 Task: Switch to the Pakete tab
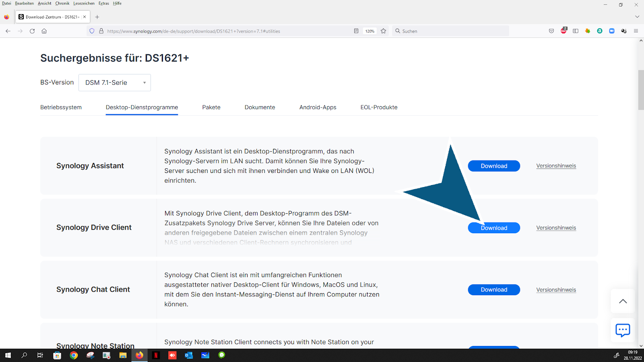211,107
